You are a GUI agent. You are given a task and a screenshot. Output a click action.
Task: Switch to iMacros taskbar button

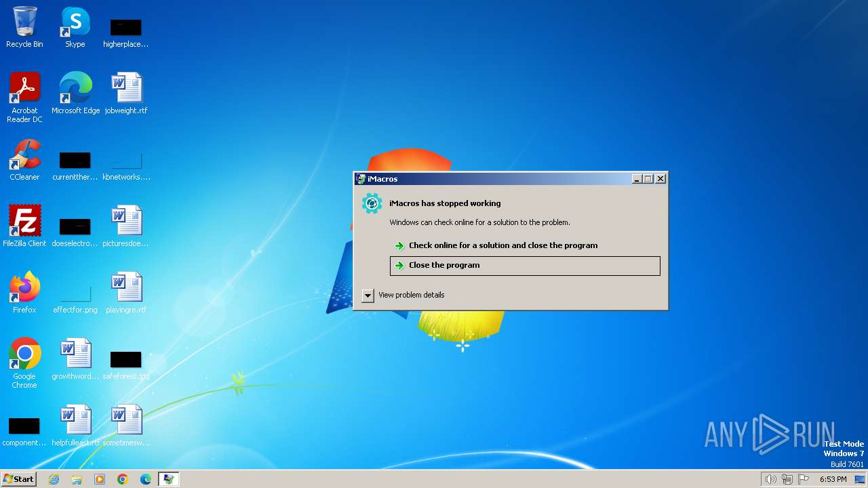point(168,479)
